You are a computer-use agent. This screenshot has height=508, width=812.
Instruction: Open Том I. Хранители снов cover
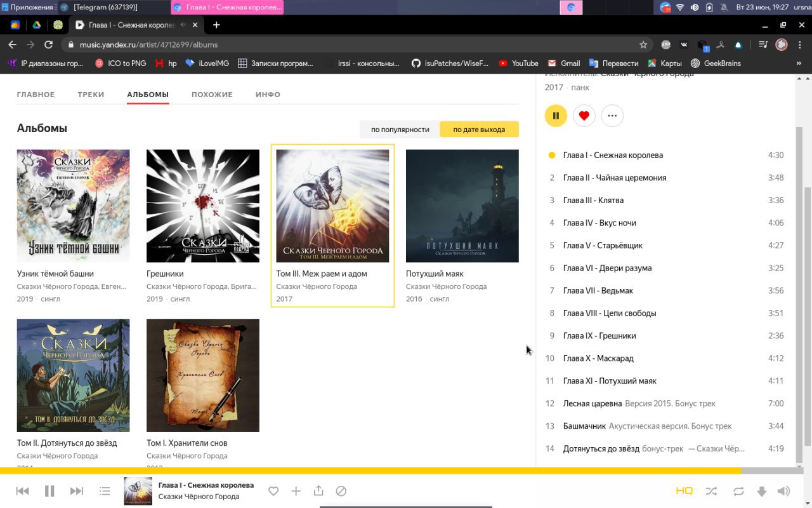tap(203, 375)
